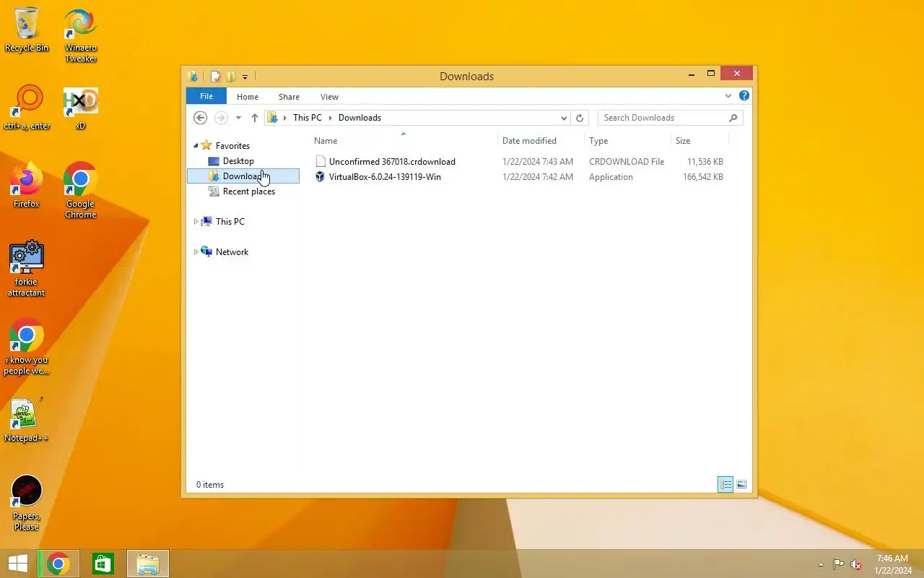
Task: Open the Share ribbon tab
Action: click(x=289, y=97)
